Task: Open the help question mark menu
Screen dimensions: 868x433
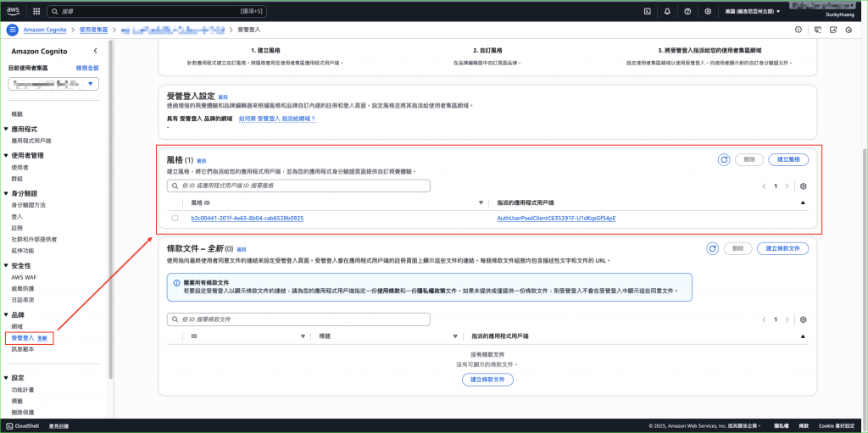Action: [x=687, y=11]
